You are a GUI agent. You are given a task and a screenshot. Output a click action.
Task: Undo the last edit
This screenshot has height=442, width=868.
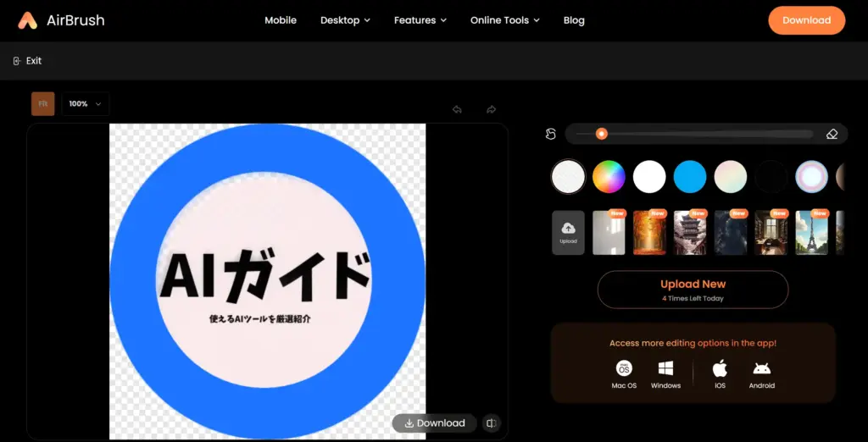[457, 109]
